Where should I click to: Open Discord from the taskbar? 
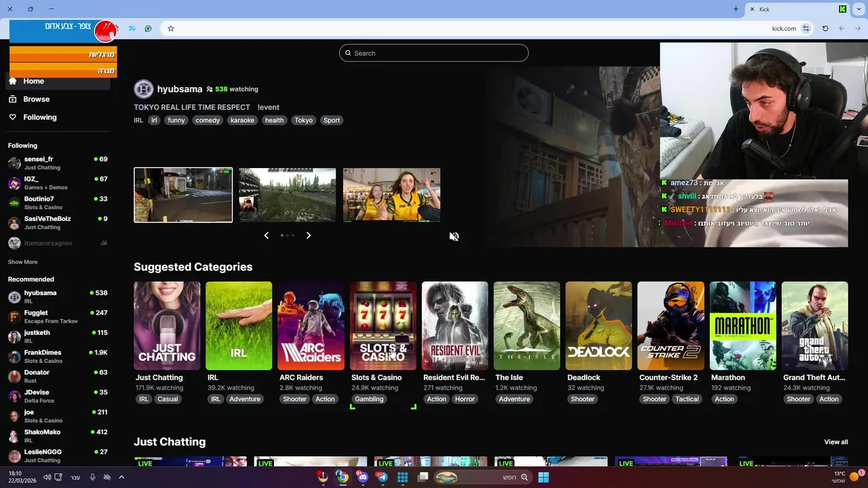point(363,477)
